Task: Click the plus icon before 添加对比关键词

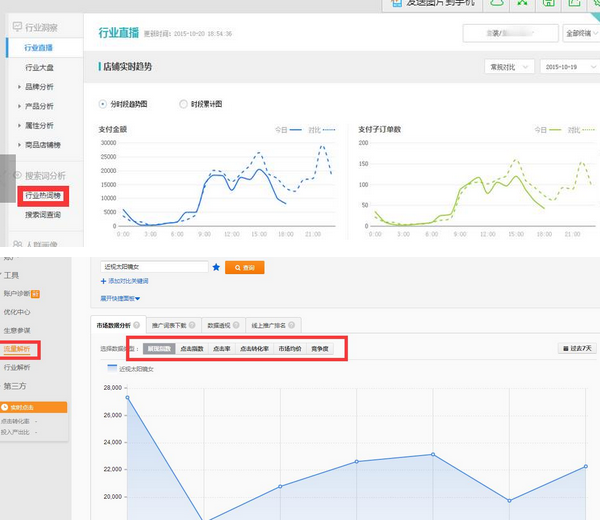Action: tap(103, 281)
